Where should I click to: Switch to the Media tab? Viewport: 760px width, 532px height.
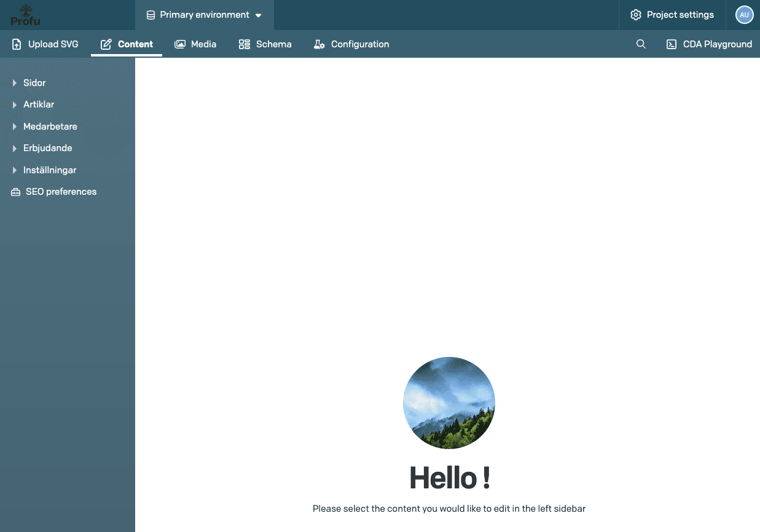click(195, 44)
